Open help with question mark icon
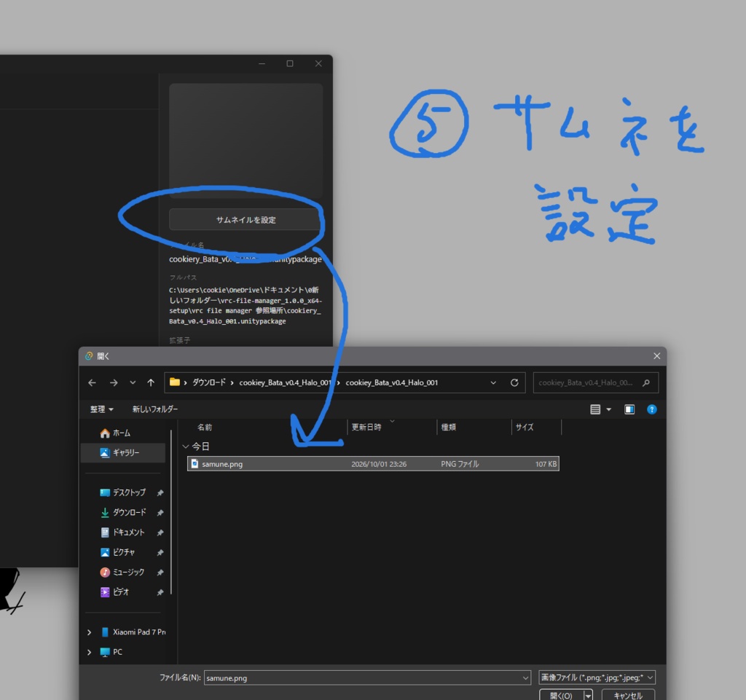Screen dimensions: 746x700 click(x=652, y=409)
